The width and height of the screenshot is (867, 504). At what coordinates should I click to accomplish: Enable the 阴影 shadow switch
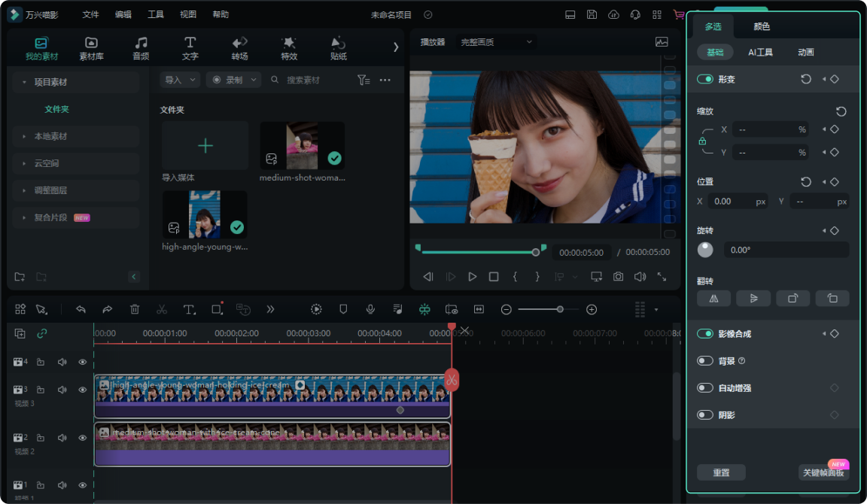[705, 414]
